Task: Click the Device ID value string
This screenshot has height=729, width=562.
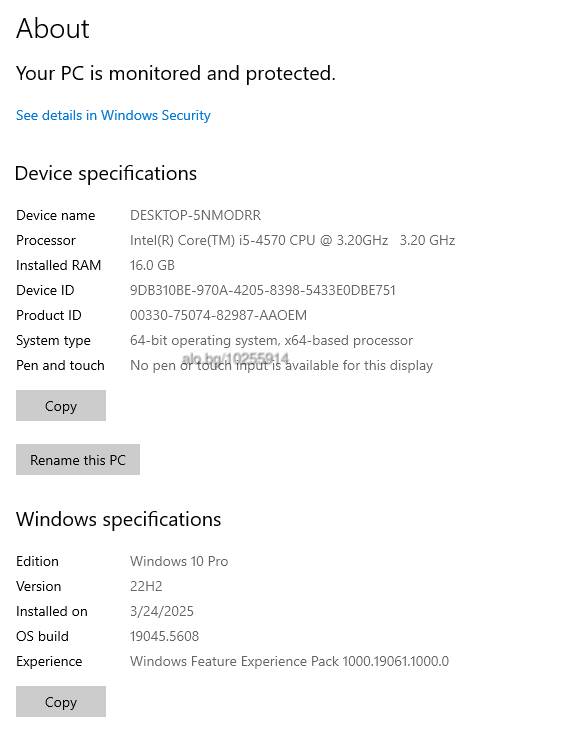Action: 263,290
